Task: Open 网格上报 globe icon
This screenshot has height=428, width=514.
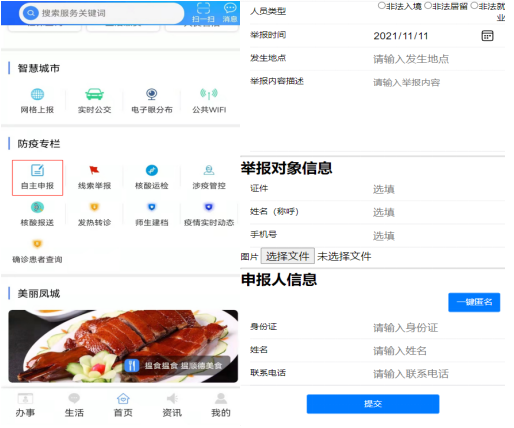Action: pyautogui.click(x=37, y=100)
